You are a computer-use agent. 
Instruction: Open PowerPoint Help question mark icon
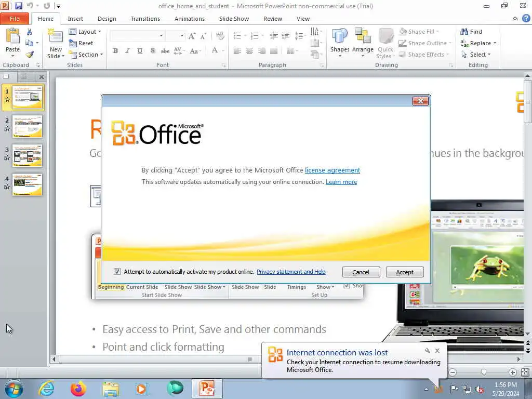coord(526,18)
